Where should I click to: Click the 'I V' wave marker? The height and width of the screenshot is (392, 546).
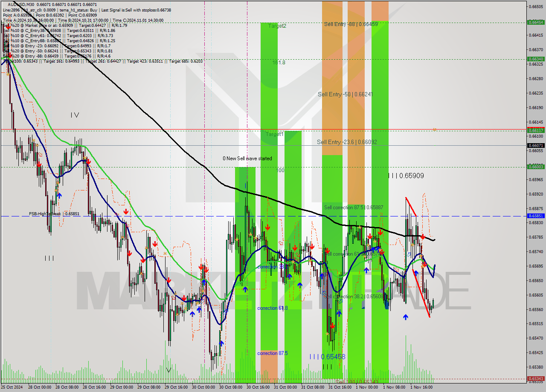tap(75, 115)
